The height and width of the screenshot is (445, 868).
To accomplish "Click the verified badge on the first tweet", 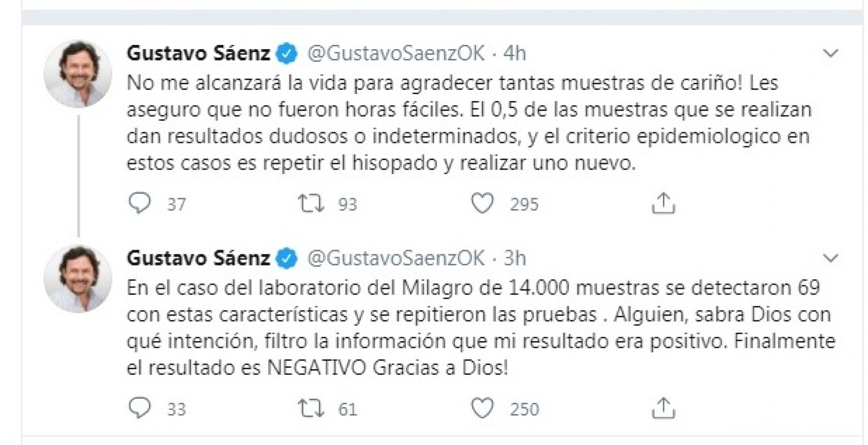I will 287,54.
